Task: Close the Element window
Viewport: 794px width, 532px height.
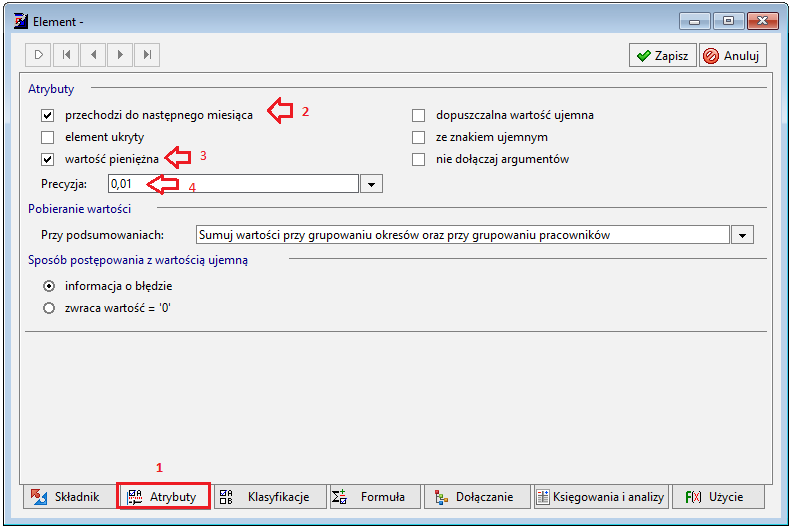Action: click(x=763, y=21)
